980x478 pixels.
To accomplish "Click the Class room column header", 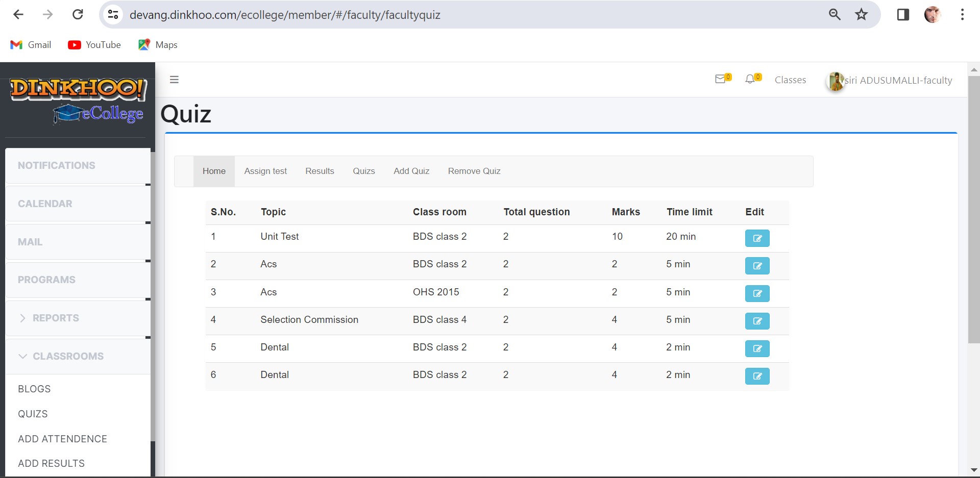I will pos(439,212).
